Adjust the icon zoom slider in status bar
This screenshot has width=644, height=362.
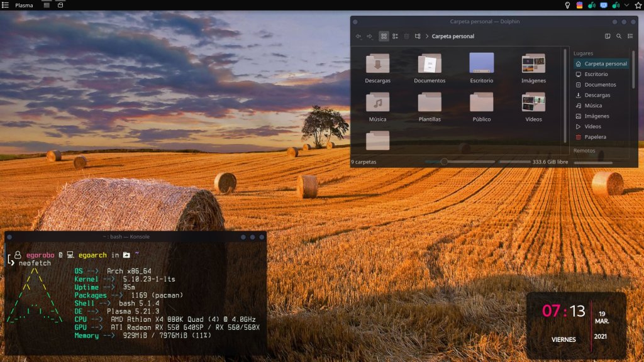point(444,162)
